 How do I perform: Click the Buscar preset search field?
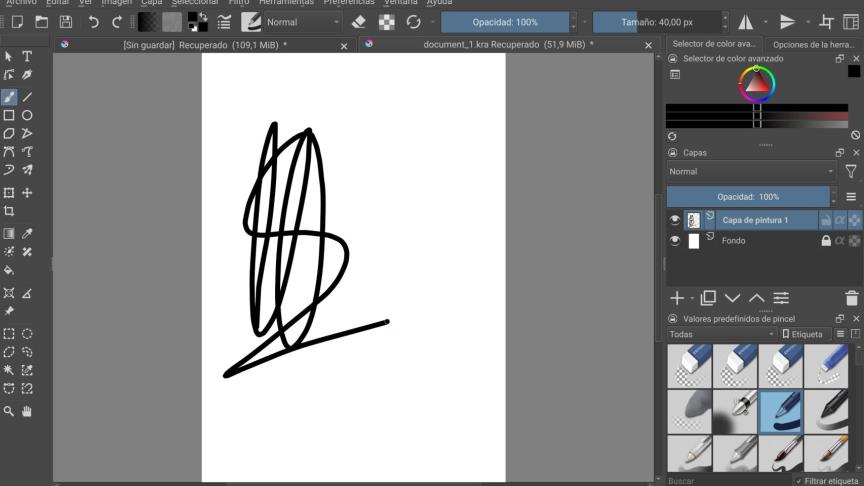(727, 481)
